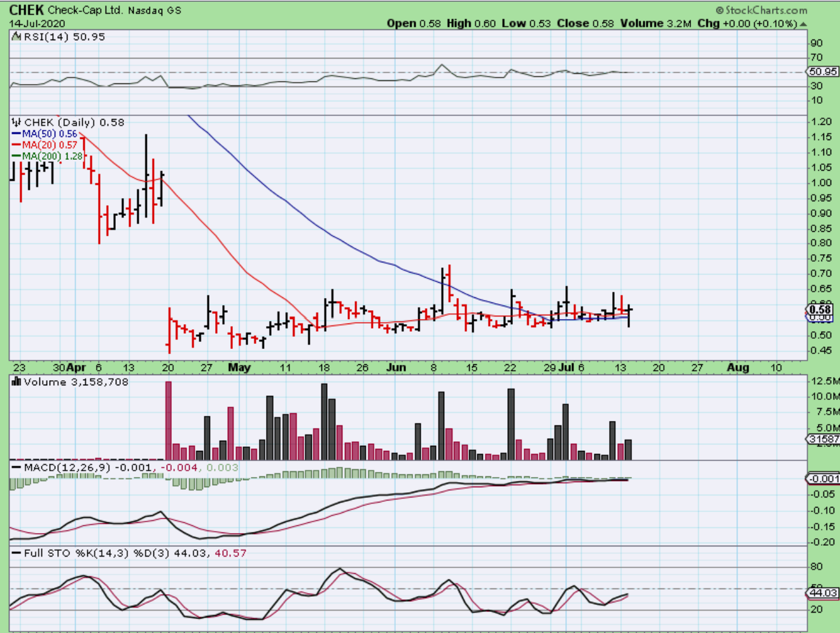Click the Volume histogram icon
The image size is (840, 633).
tap(17, 382)
